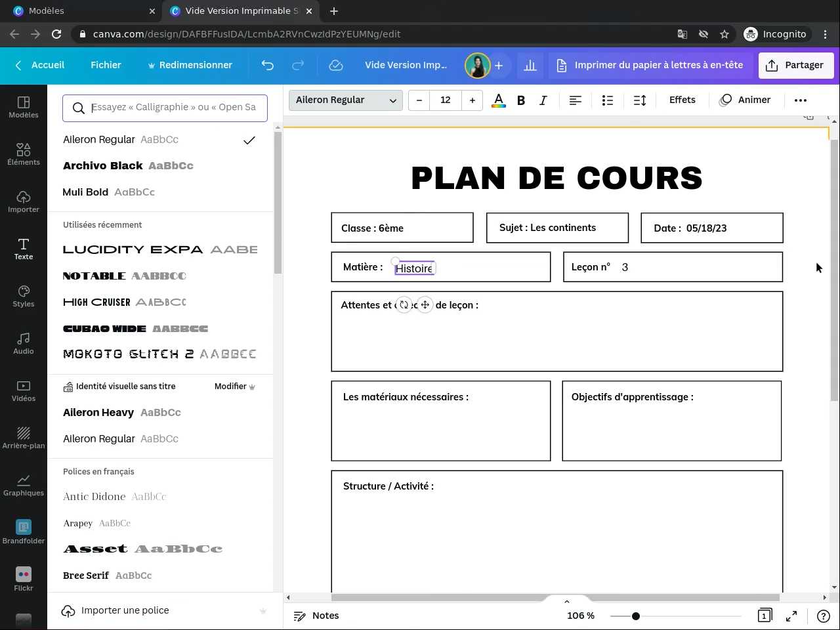Expand the pages drawer chevron
Viewport: 840px width, 630px height.
pos(567,601)
